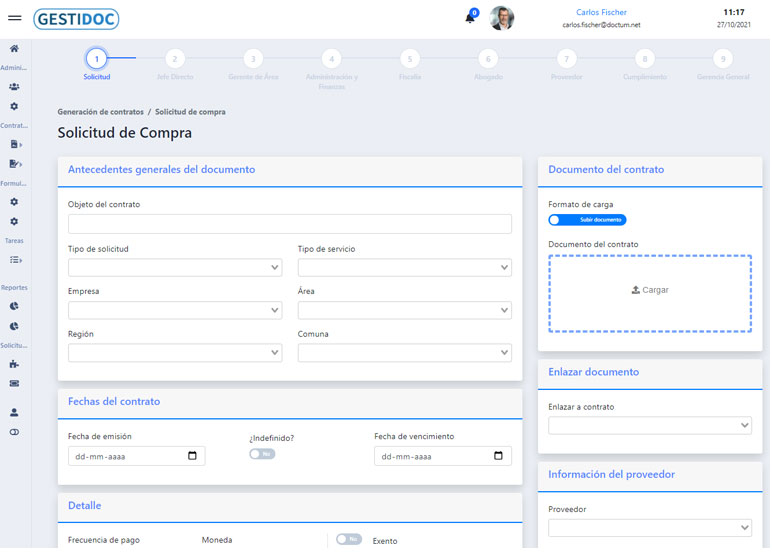This screenshot has height=552, width=772.
Task: Click the gear icon directly below Formul... label
Action: (x=14, y=202)
